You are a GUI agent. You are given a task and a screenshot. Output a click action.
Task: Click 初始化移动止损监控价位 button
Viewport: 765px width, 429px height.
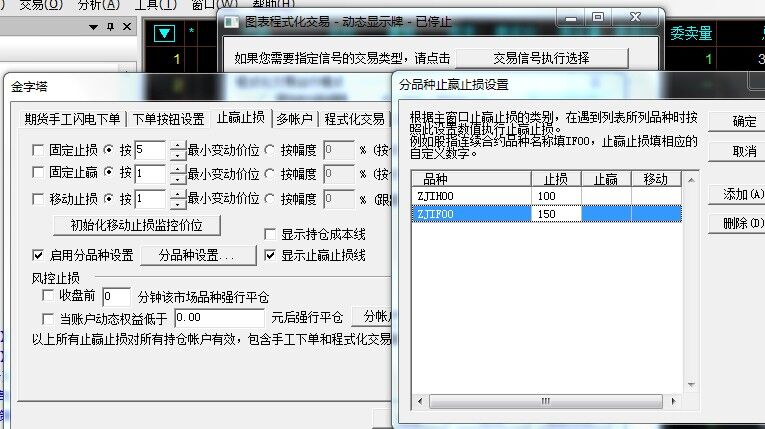137,225
